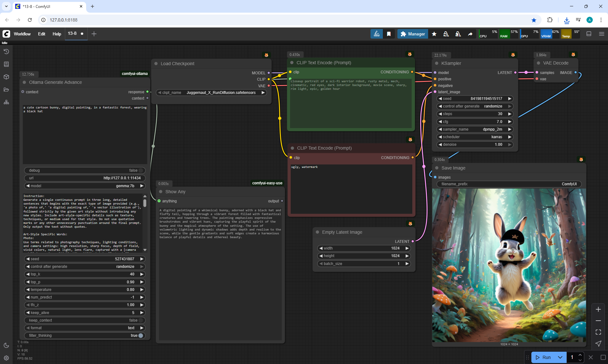
Task: Click the generated bunny image preview
Action: [x=509, y=265]
